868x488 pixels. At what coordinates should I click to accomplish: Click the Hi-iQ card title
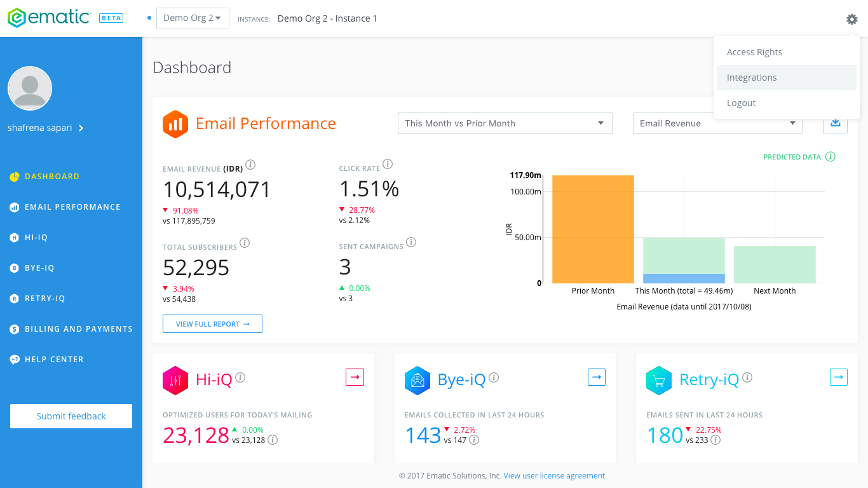pyautogui.click(x=214, y=380)
